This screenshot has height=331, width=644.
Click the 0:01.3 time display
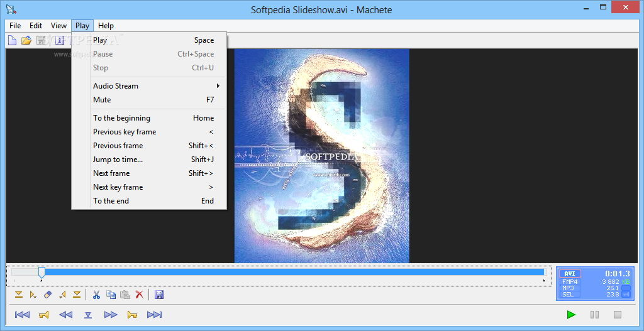point(618,274)
